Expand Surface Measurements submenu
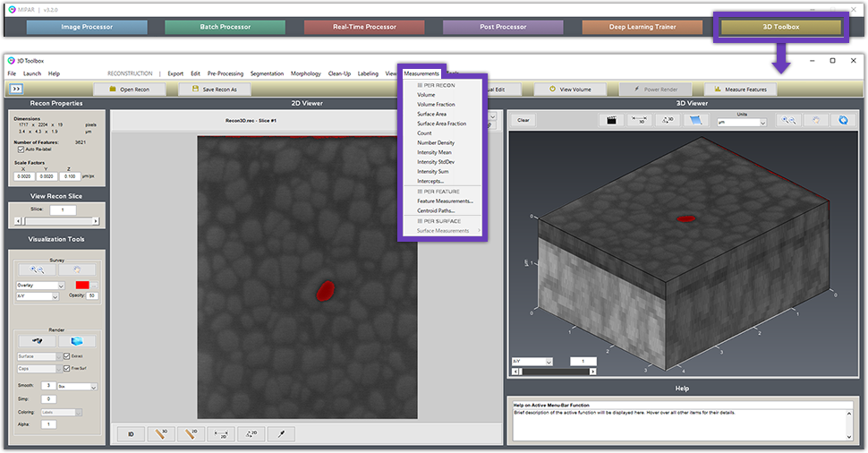 pyautogui.click(x=443, y=231)
